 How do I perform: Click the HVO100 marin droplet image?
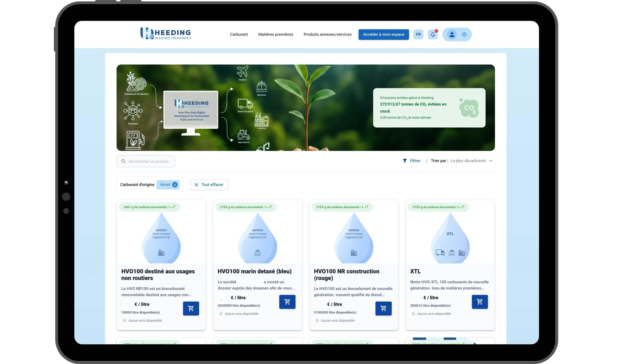pyautogui.click(x=258, y=238)
